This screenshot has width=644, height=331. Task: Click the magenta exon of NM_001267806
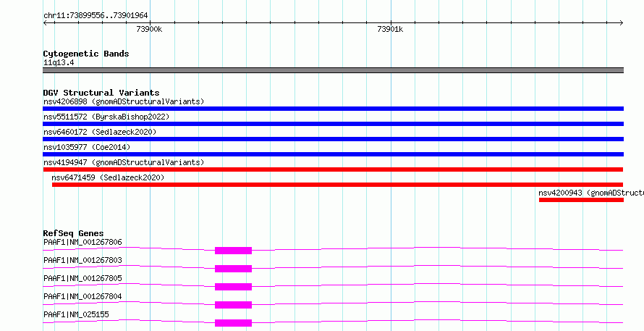point(233,251)
